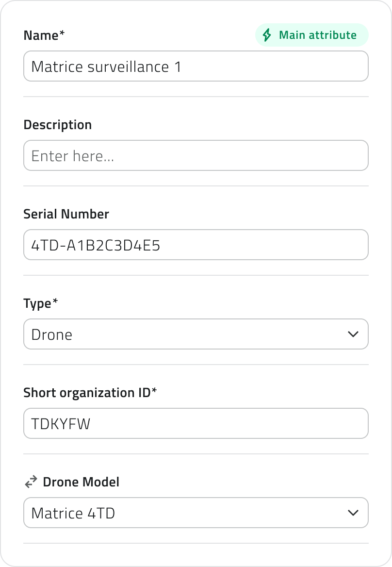Click the Description input field
The height and width of the screenshot is (567, 392).
(x=196, y=155)
